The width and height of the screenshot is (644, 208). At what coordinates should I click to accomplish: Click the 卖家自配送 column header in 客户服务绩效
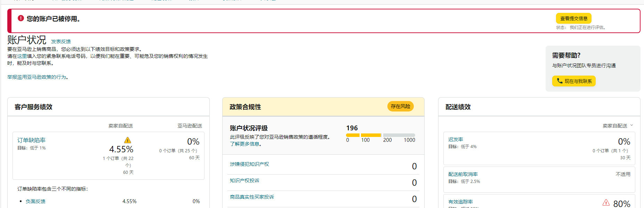121,126
